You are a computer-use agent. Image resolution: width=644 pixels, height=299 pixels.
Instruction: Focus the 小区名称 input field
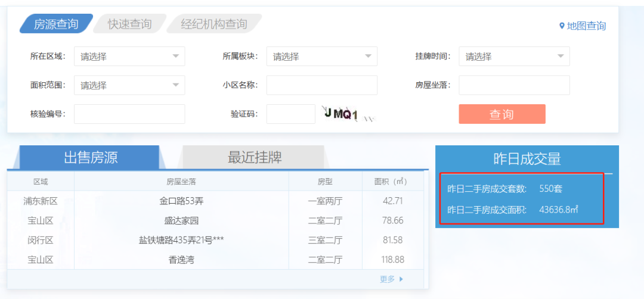[321, 85]
